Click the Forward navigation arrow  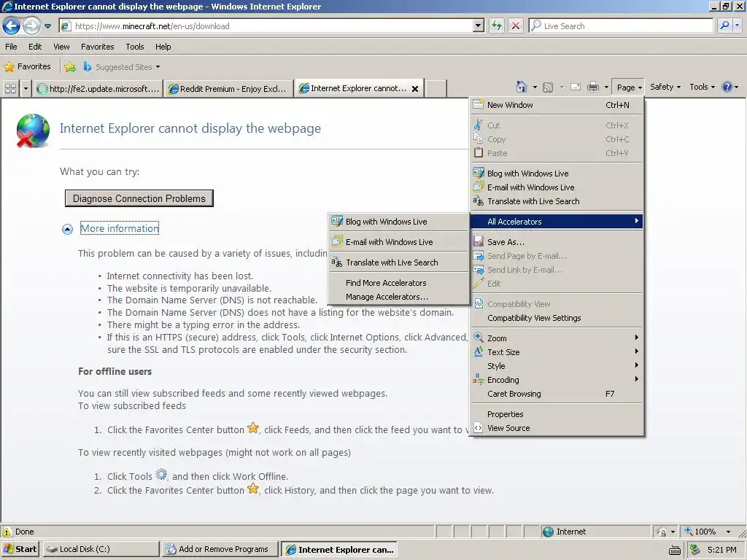[31, 26]
